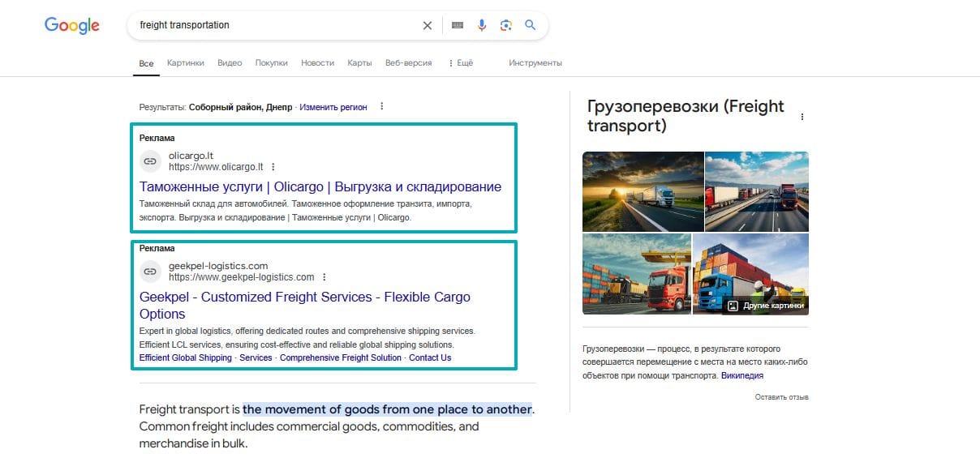980x458 pixels.
Task: Click https://www.geekpel-logistics.com URL text
Action: pos(242,277)
